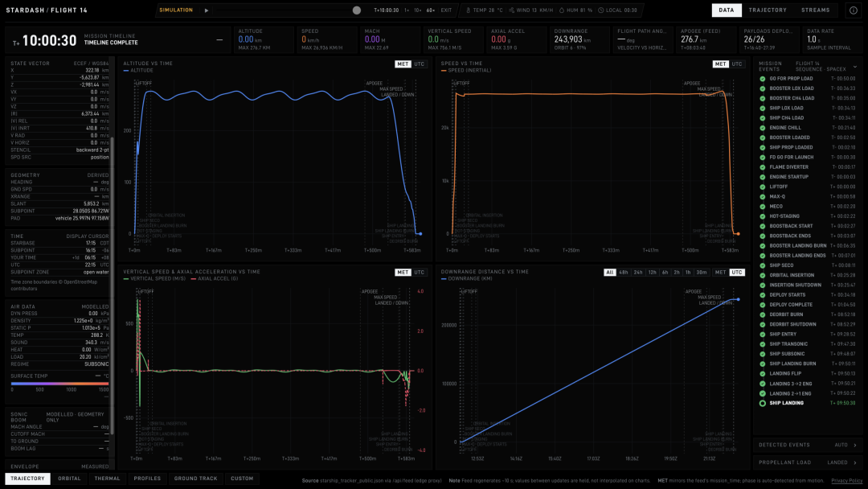
Task: Click the green check icon beside LIFTOFF event
Action: (762, 187)
